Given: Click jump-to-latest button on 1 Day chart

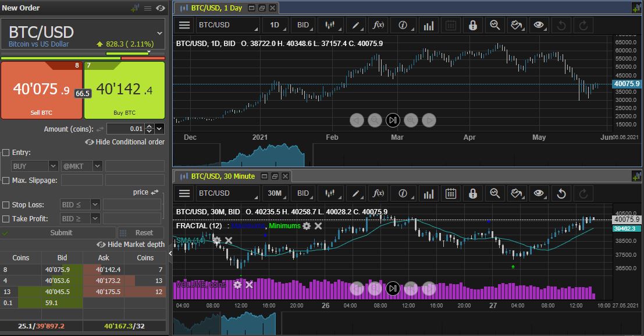Looking at the screenshot, I should click(x=393, y=120).
